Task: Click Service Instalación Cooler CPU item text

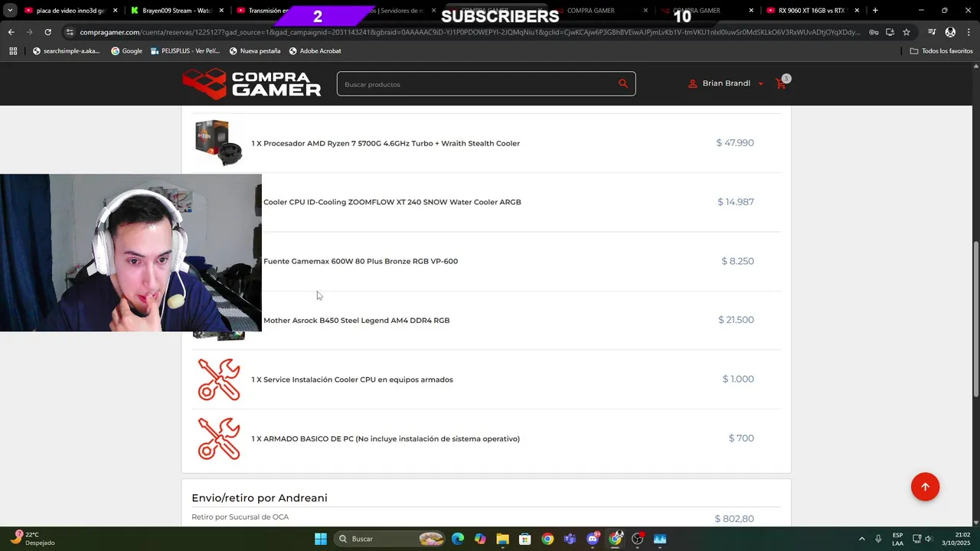Action: click(358, 380)
